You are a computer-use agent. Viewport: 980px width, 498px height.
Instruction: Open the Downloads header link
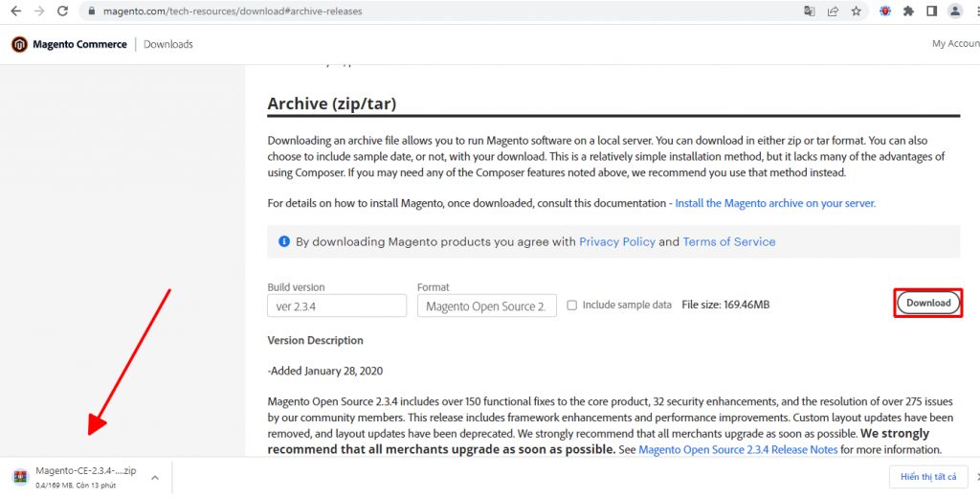(x=168, y=44)
